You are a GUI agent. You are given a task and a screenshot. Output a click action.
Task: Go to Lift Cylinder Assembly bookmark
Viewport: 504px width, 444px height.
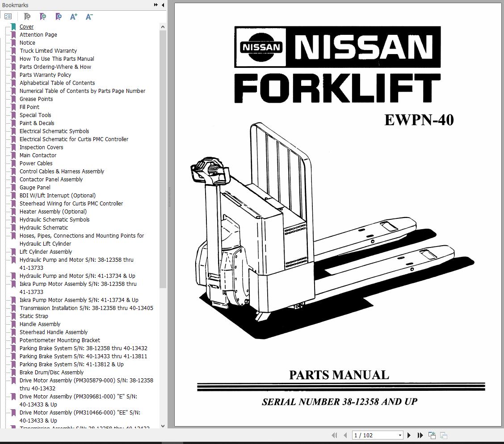click(x=46, y=251)
